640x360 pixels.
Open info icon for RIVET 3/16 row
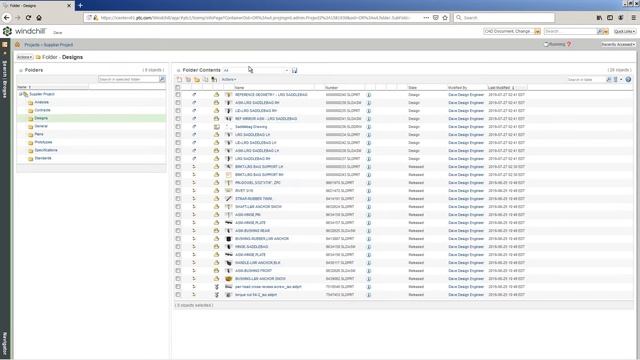click(x=369, y=191)
